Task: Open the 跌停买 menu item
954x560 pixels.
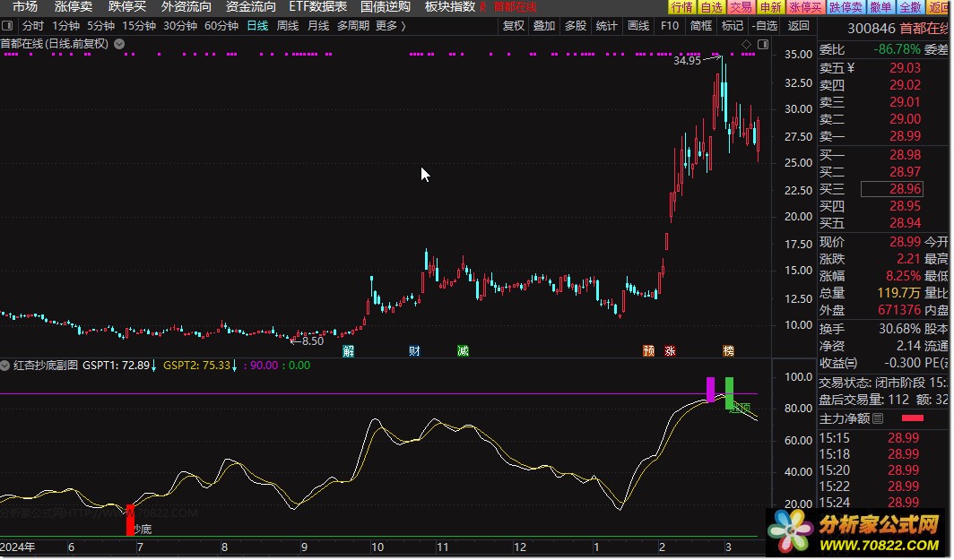Action: click(127, 6)
